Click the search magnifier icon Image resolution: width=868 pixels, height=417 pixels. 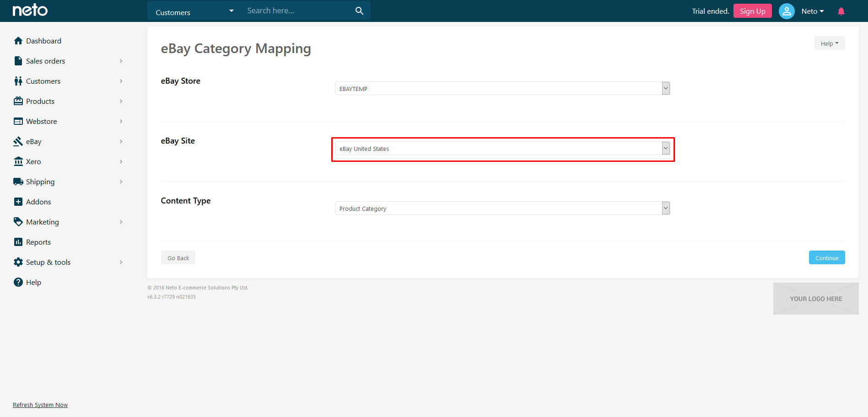359,11
